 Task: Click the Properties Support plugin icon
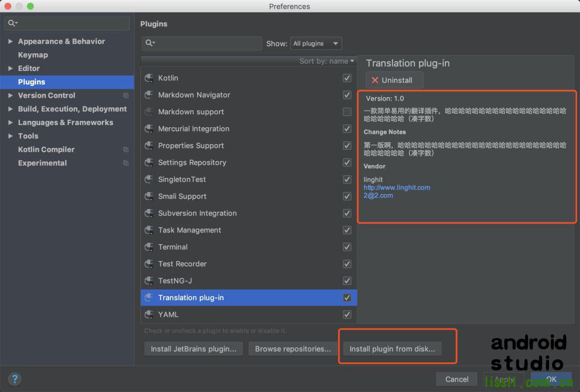[149, 146]
